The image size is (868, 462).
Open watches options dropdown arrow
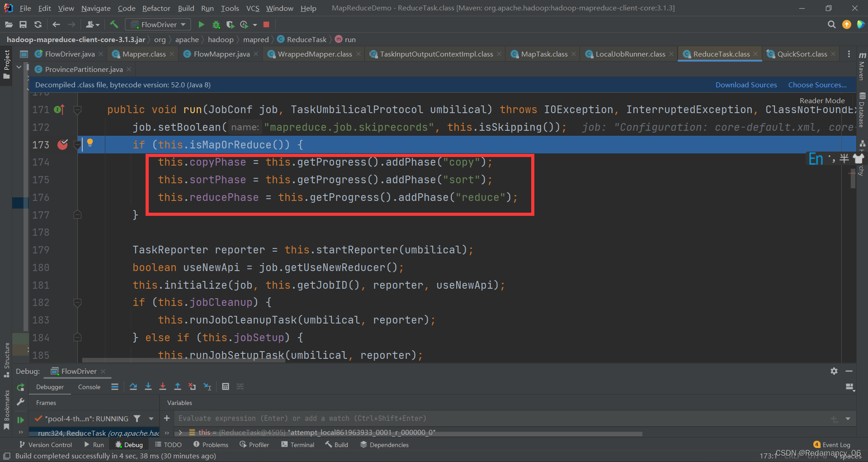coord(848,419)
